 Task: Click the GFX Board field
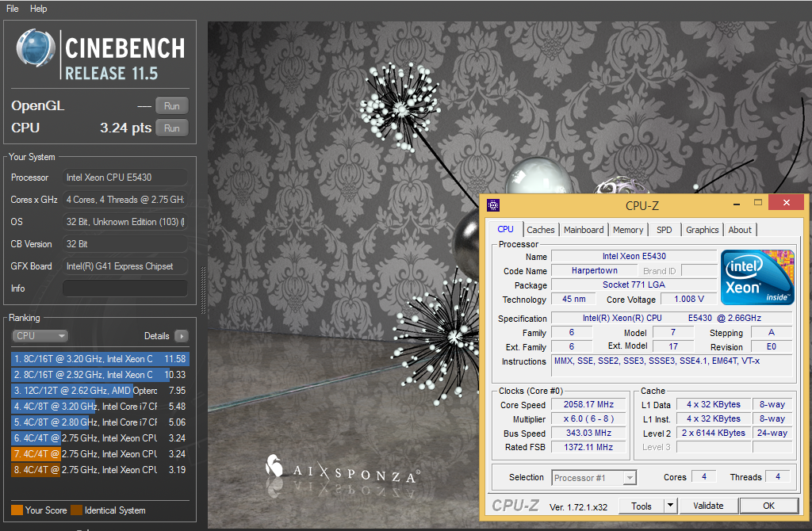(x=124, y=266)
